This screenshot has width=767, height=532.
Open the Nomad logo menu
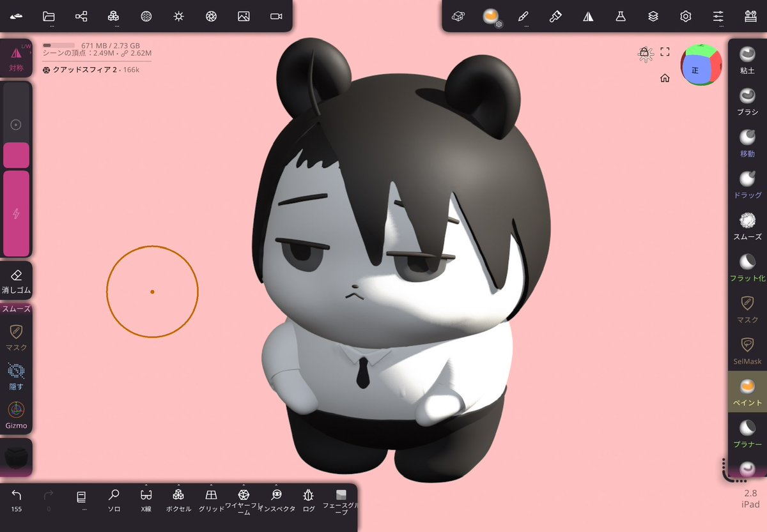tap(17, 16)
